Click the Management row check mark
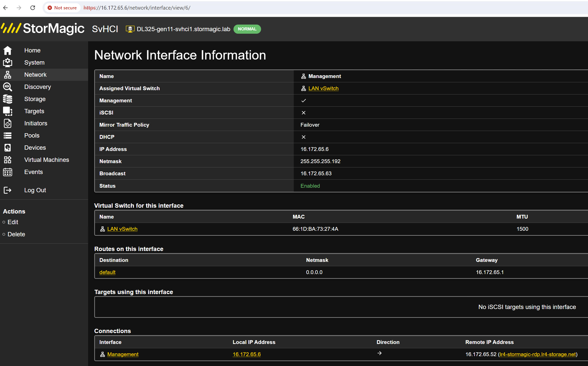Image resolution: width=588 pixels, height=366 pixels. [x=304, y=101]
